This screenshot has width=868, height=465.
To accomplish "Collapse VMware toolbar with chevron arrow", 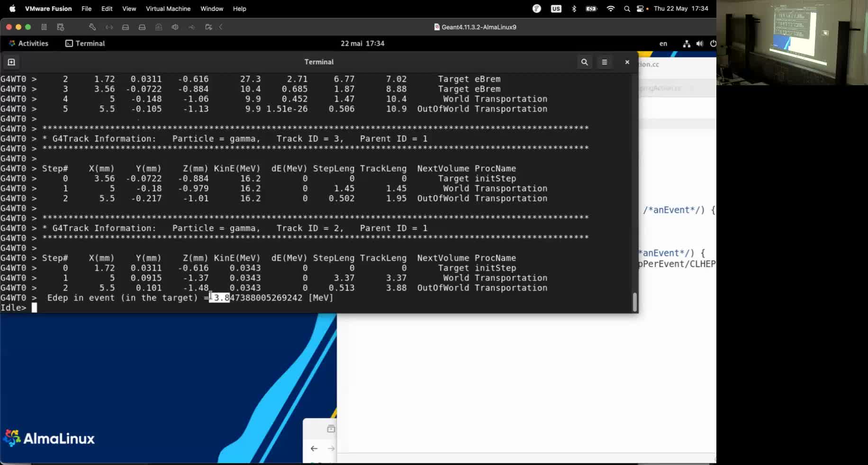I will pos(221,27).
